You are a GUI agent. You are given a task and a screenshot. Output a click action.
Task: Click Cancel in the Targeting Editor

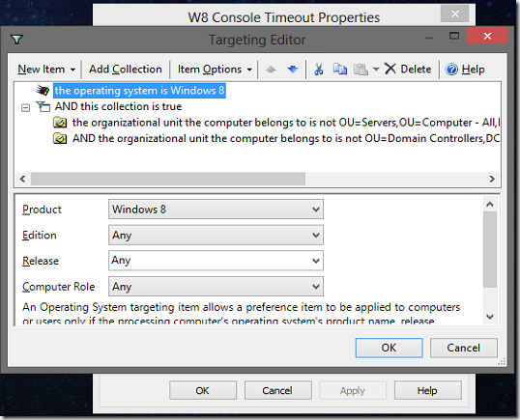point(464,348)
